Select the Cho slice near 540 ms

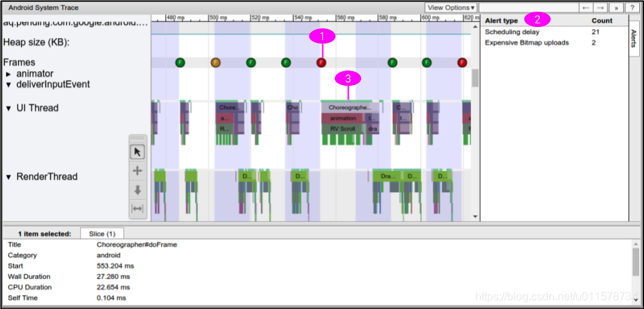(293, 108)
